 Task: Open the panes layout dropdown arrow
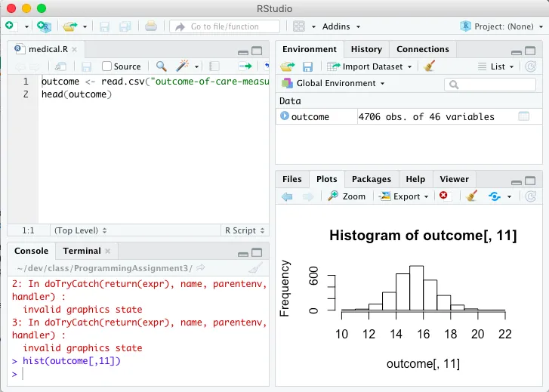pos(313,26)
